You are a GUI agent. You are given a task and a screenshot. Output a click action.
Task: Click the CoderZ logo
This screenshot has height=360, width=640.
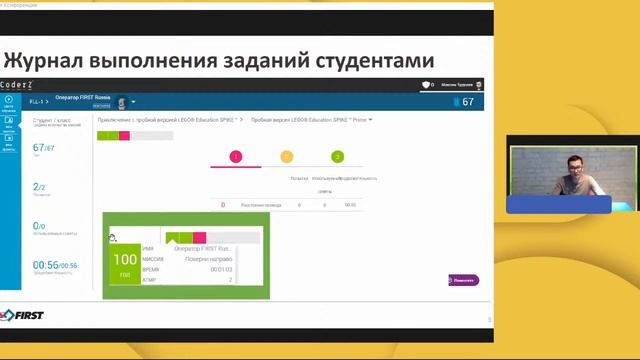coord(16,85)
